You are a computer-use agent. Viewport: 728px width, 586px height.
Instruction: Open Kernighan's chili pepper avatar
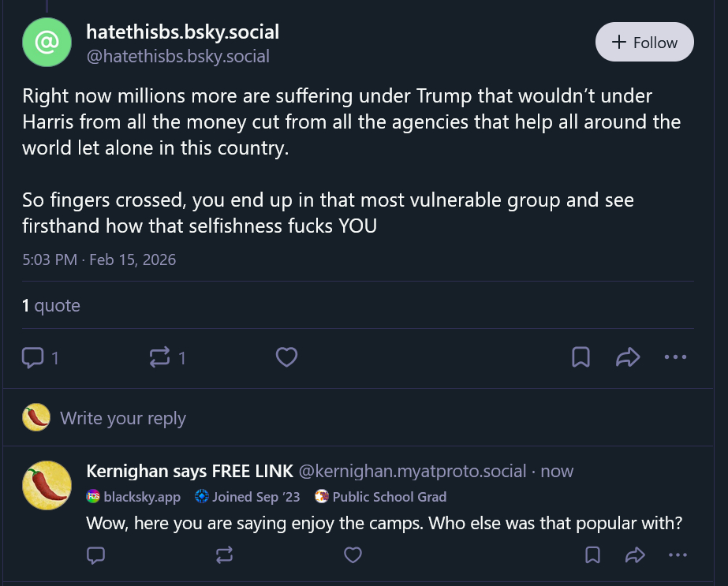[x=47, y=485]
